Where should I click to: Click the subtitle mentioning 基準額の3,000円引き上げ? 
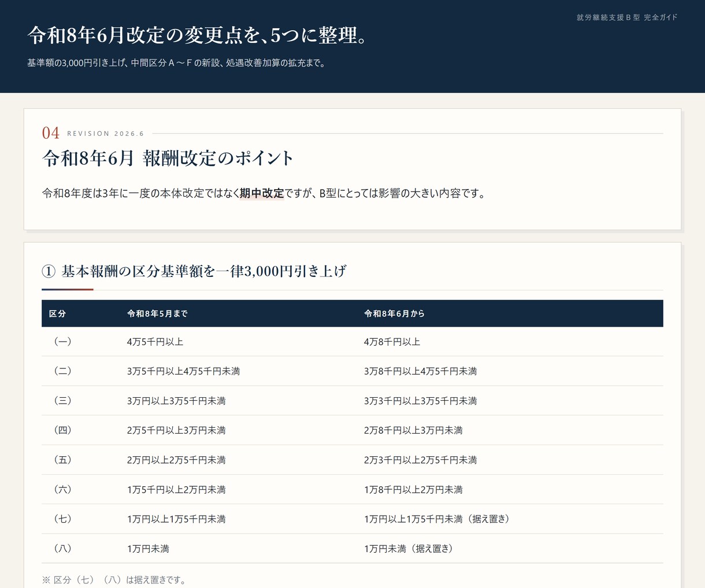click(x=177, y=63)
